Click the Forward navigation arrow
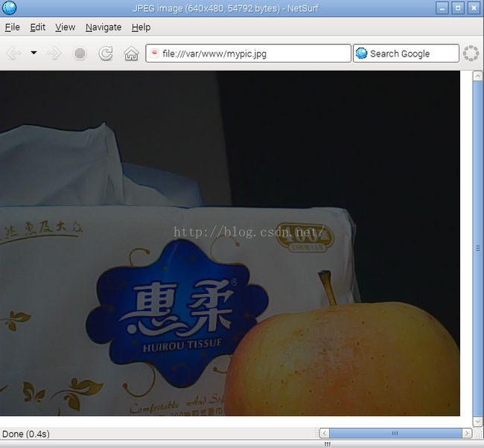The image size is (484, 448). coord(54,54)
